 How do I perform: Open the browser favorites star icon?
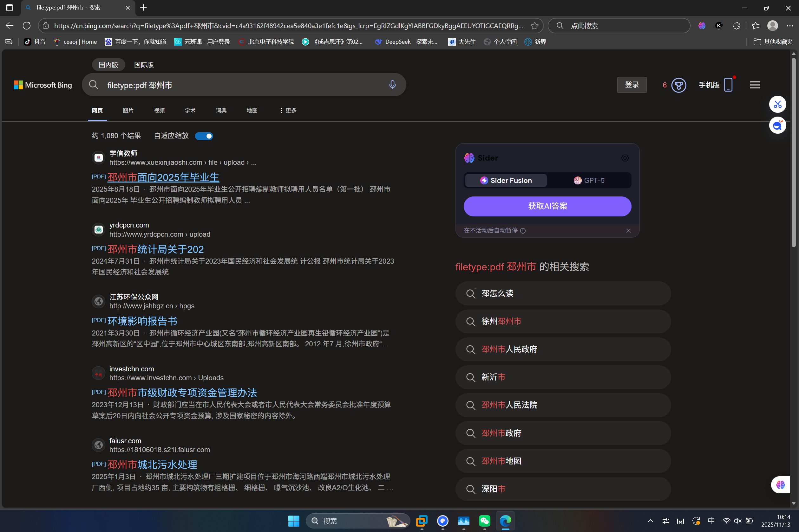pos(755,25)
